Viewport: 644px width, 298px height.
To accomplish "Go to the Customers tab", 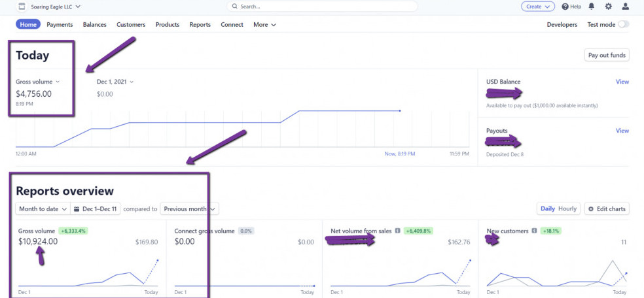I will click(131, 25).
